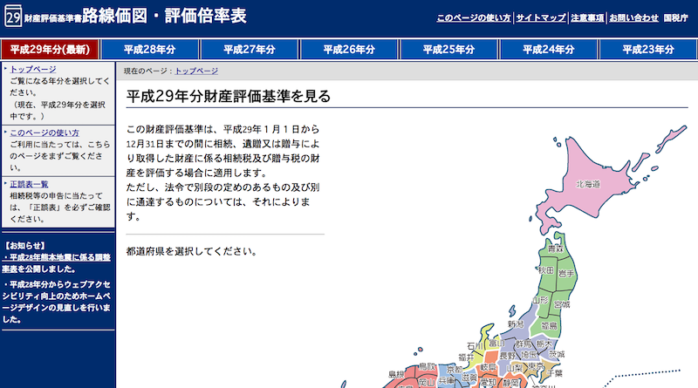Open トップページ link in sidebar
This screenshot has width=698, height=388.
tap(33, 69)
